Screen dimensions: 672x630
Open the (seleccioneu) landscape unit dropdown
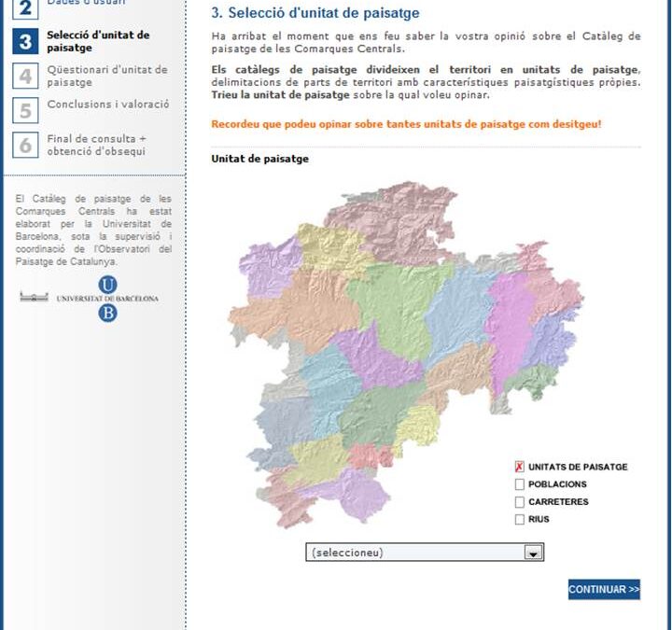(425, 552)
